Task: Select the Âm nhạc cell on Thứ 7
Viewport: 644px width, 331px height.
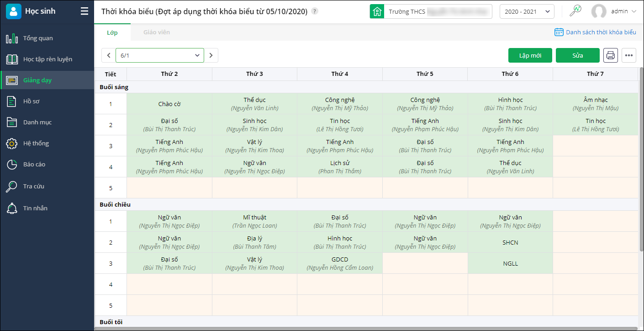Action: point(596,104)
